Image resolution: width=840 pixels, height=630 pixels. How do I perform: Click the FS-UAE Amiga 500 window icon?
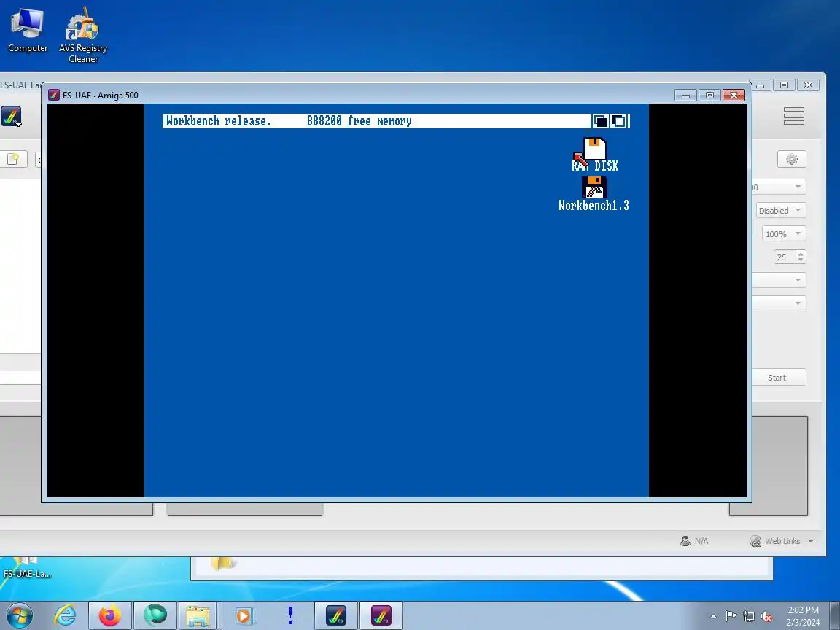(53, 96)
